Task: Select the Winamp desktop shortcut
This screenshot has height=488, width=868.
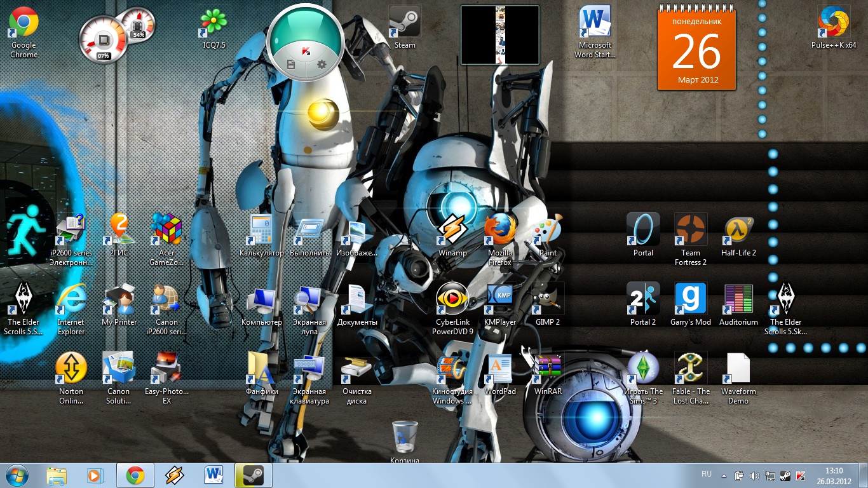Action: [x=452, y=236]
